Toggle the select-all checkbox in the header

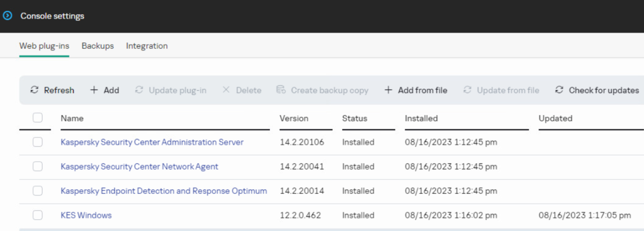click(x=38, y=118)
